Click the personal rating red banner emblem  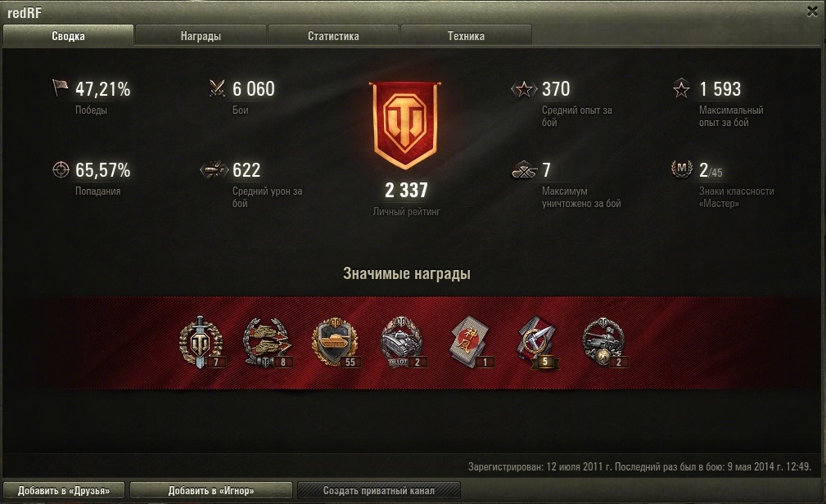point(405,125)
